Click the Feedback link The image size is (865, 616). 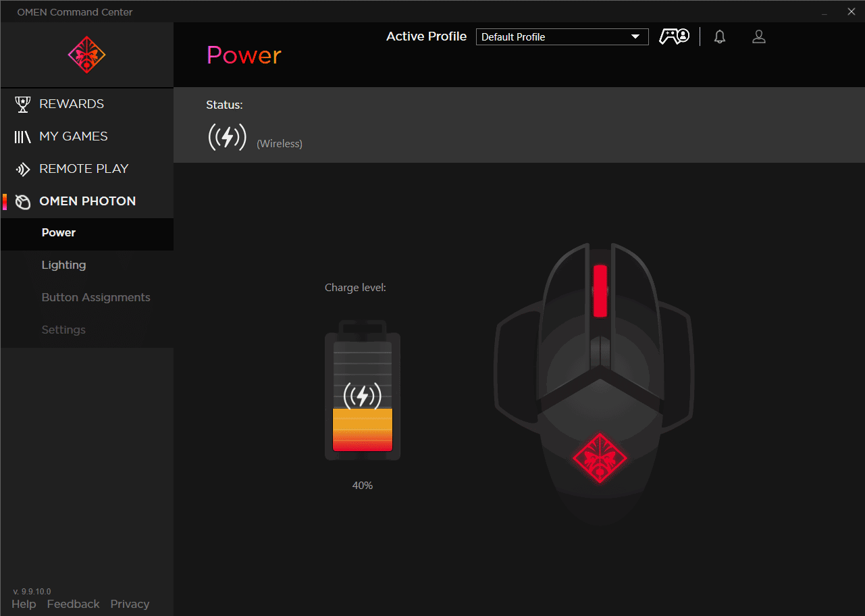(73, 604)
